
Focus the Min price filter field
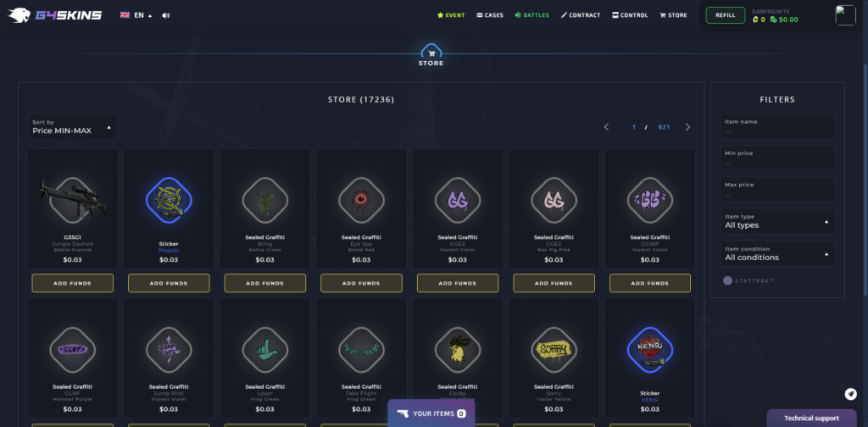(778, 158)
